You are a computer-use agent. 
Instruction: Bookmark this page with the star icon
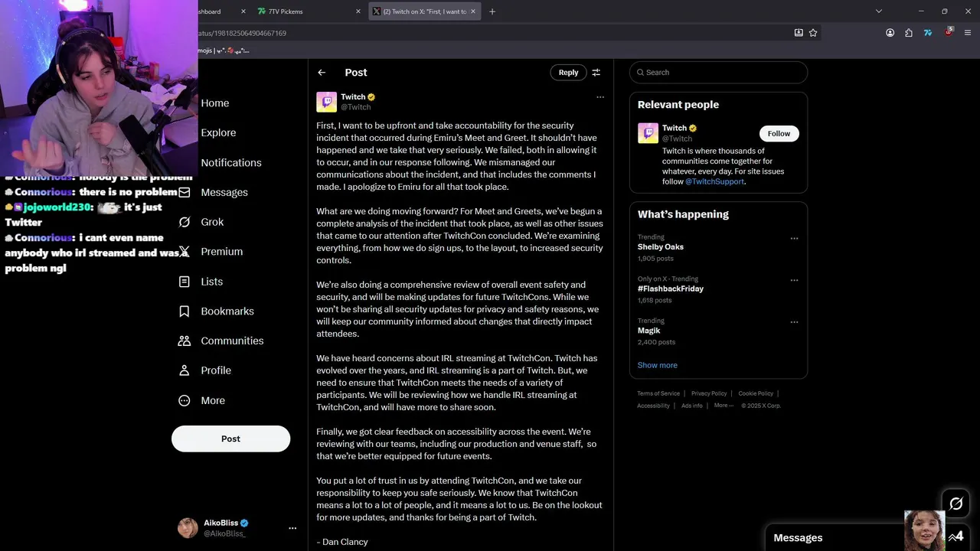pos(813,33)
